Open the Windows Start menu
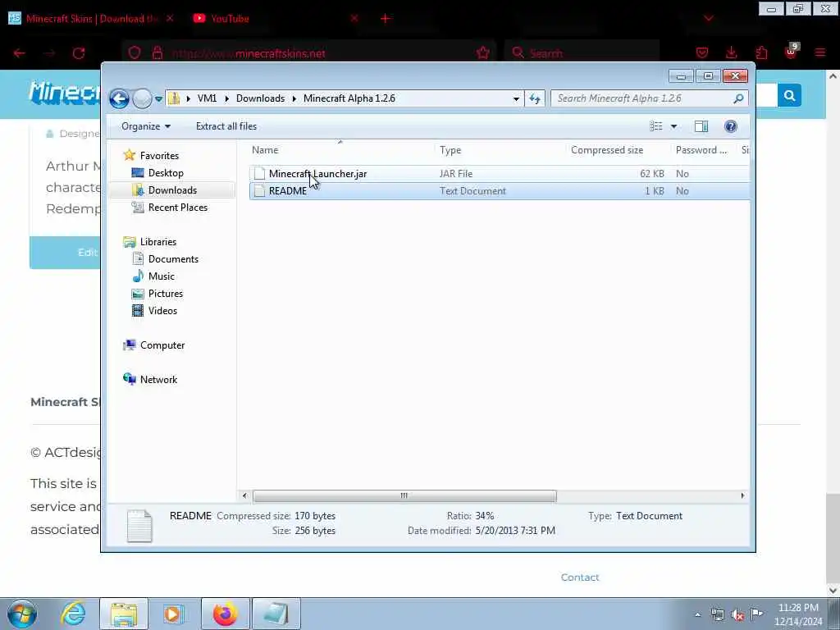This screenshot has width=840, height=630. 21,614
